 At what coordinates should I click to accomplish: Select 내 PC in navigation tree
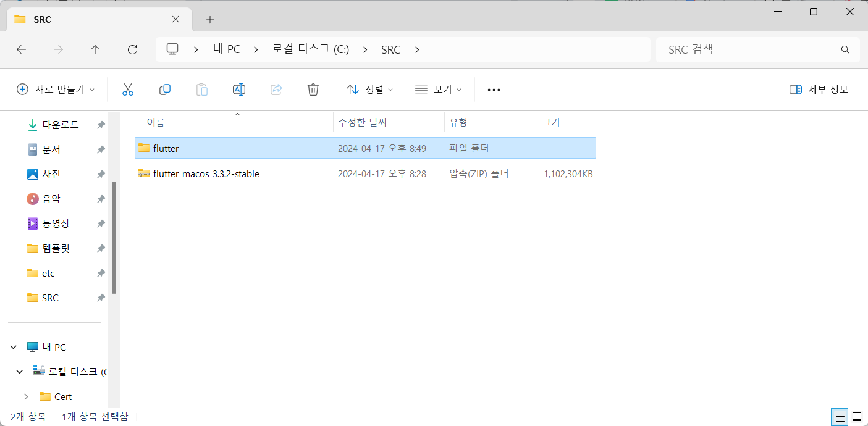47,347
